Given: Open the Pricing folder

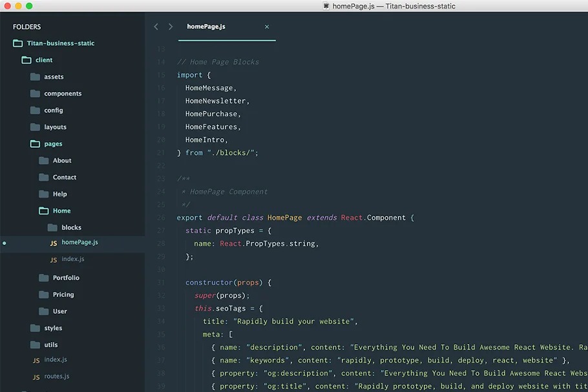Looking at the screenshot, I should [x=63, y=294].
